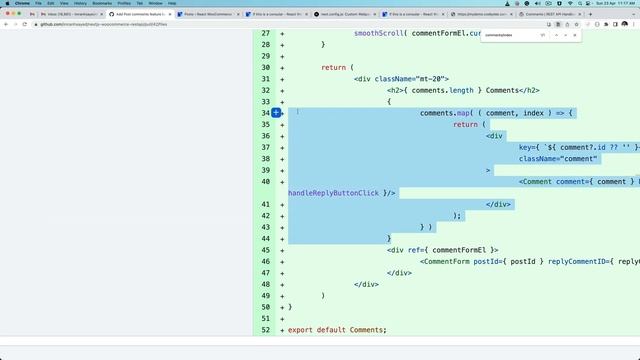
Task: Reload the GitHub page
Action: tap(24, 24)
